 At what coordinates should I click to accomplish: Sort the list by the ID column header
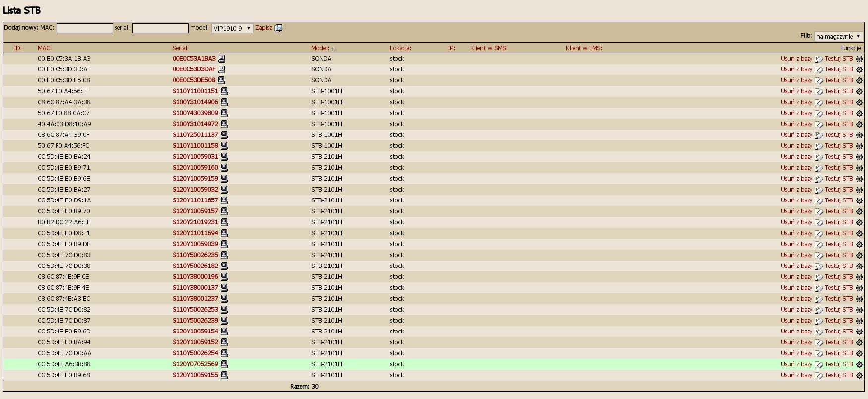pyautogui.click(x=18, y=48)
